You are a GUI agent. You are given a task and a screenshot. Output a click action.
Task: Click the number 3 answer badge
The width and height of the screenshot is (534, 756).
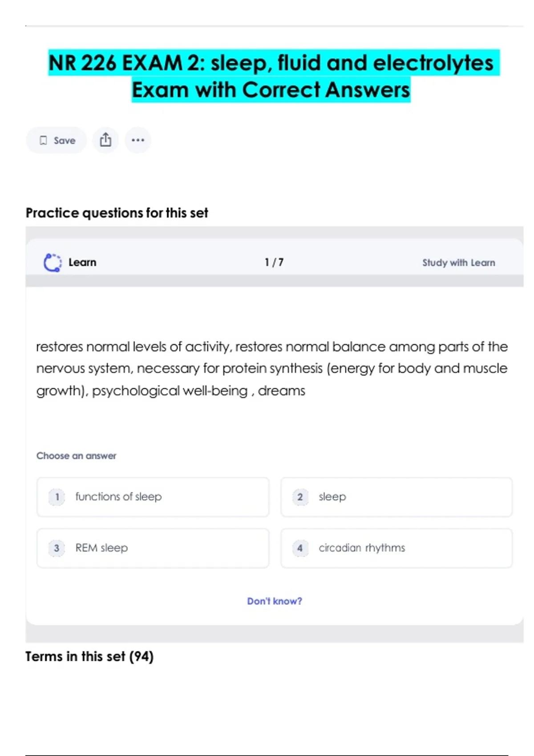(57, 548)
